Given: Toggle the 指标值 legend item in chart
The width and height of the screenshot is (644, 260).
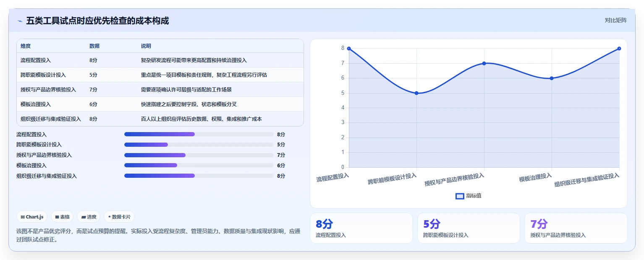Looking at the screenshot, I should [469, 196].
